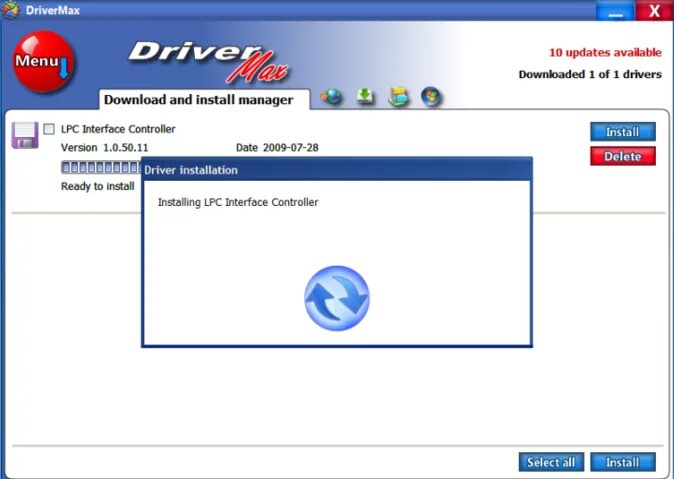Screen dimensions: 674x479
Task: Click the Ready to install status
Action: (x=98, y=186)
